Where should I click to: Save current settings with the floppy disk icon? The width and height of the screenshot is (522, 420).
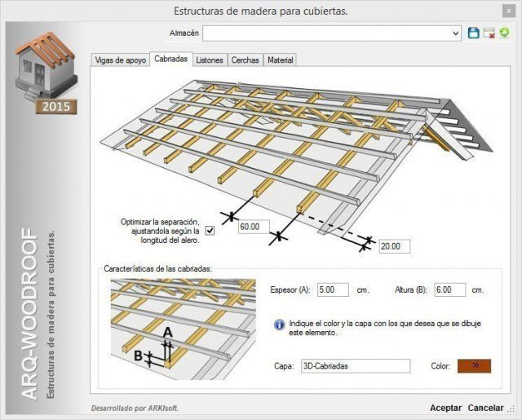point(473,33)
